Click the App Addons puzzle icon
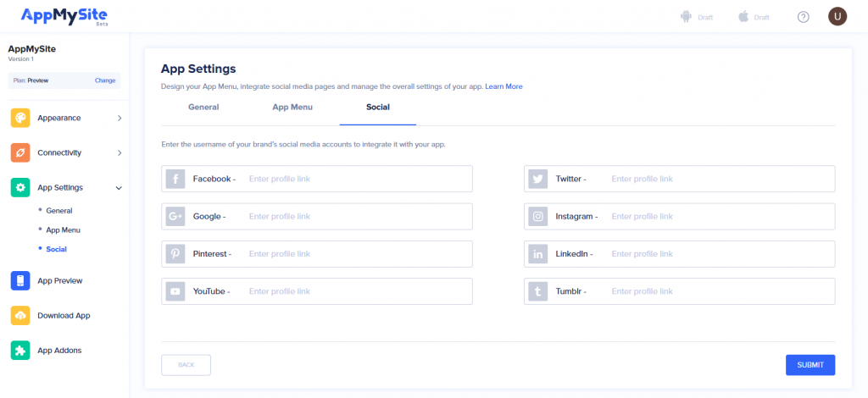The width and height of the screenshot is (868, 398). [20, 351]
